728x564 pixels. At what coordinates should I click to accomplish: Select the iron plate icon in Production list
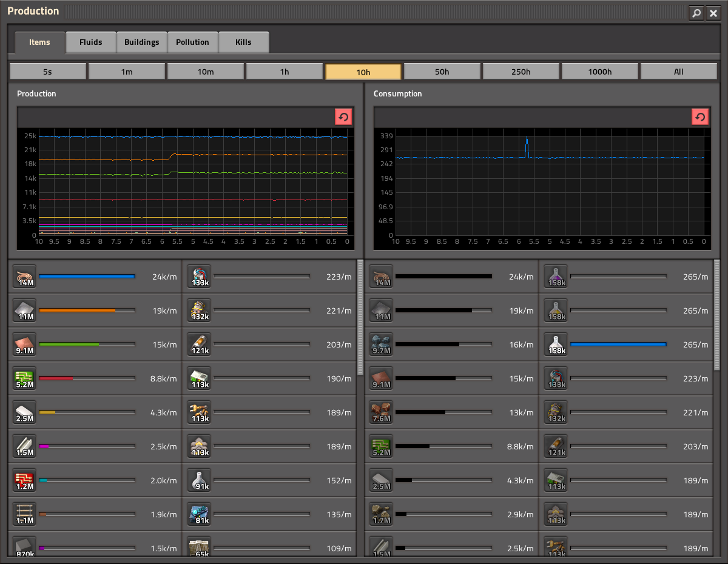(25, 311)
